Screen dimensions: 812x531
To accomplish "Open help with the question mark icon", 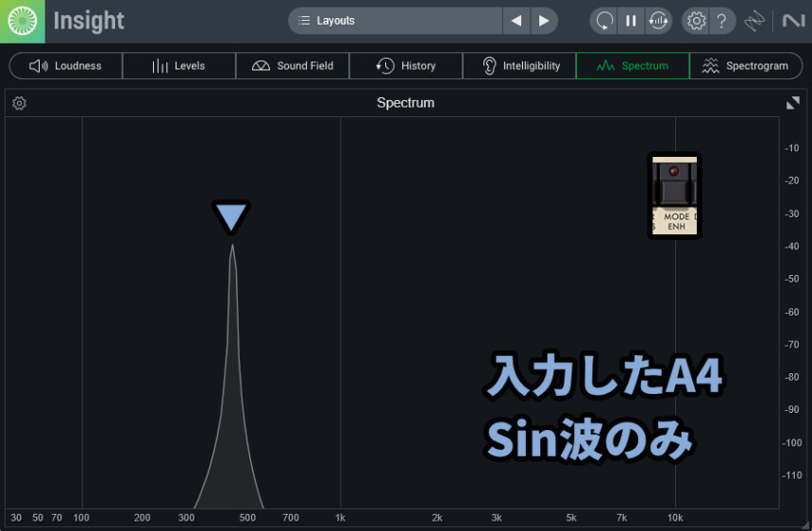I will (721, 21).
